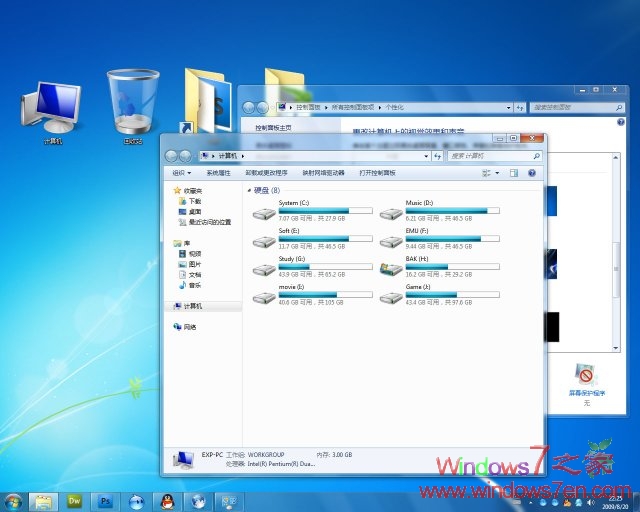This screenshot has width=640, height=512.
Task: Open the Music (D:) drive icon
Action: (391, 214)
